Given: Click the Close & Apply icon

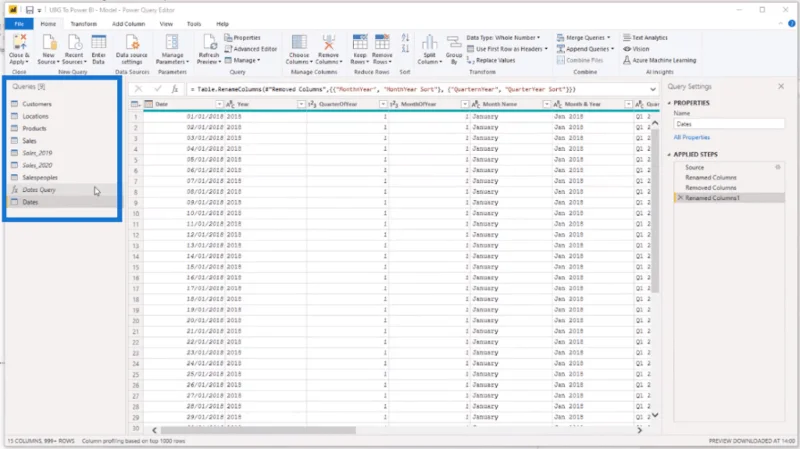Looking at the screenshot, I should [x=19, y=42].
